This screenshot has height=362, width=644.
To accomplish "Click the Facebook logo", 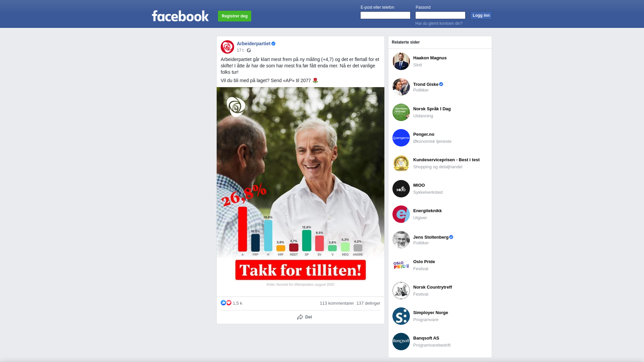I will (180, 16).
